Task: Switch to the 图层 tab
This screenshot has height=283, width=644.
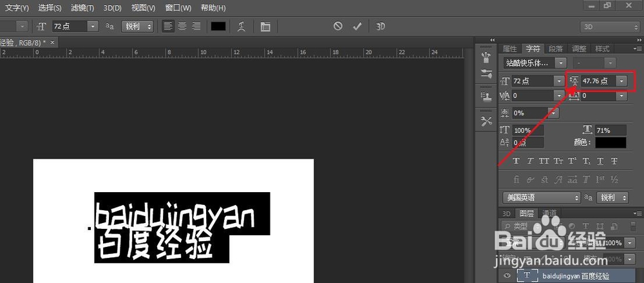Action: tap(527, 213)
